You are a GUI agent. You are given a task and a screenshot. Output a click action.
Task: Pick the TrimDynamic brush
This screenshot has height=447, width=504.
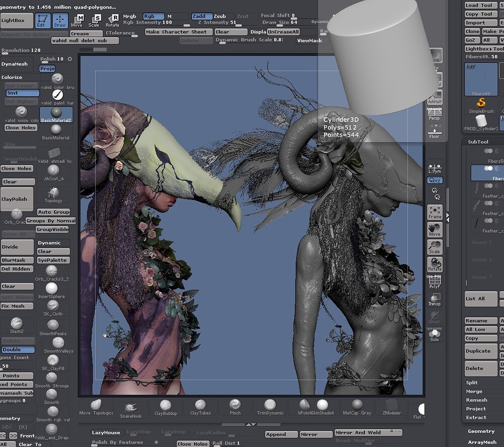[x=270, y=407]
